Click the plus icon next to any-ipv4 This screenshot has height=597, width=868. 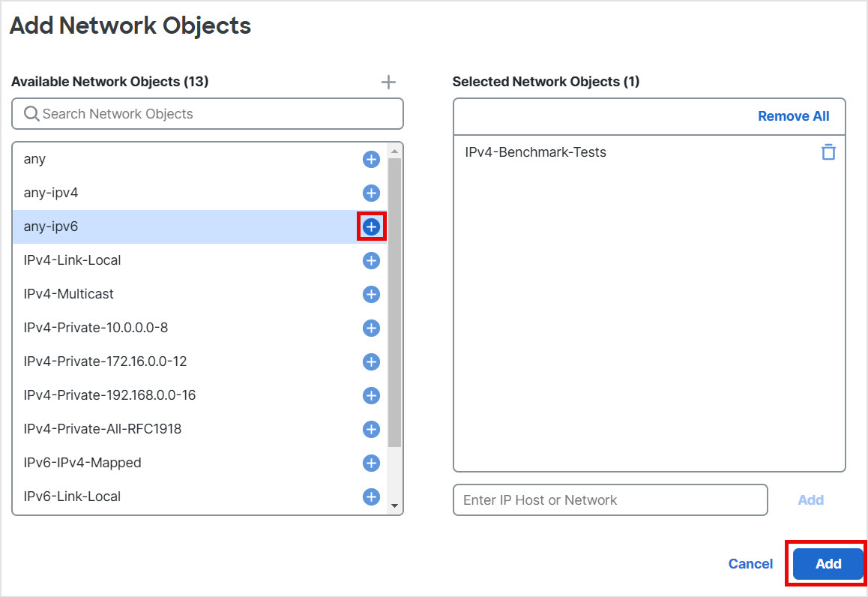point(370,193)
